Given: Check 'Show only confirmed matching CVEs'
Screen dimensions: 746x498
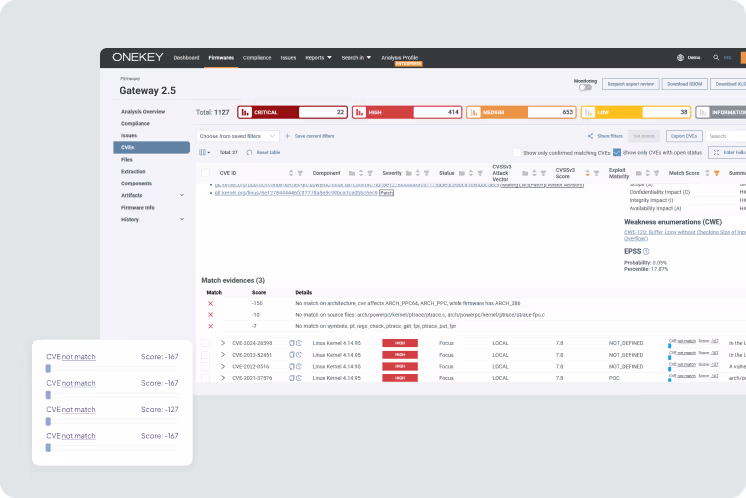Looking at the screenshot, I should click(517, 152).
